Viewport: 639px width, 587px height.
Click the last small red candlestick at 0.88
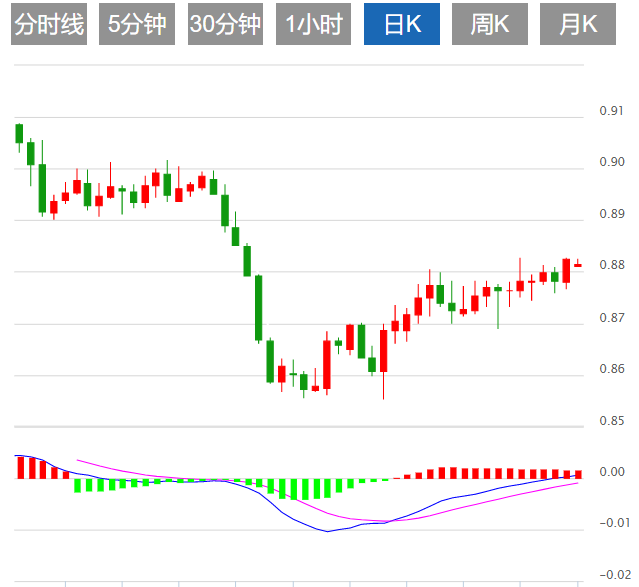578,265
